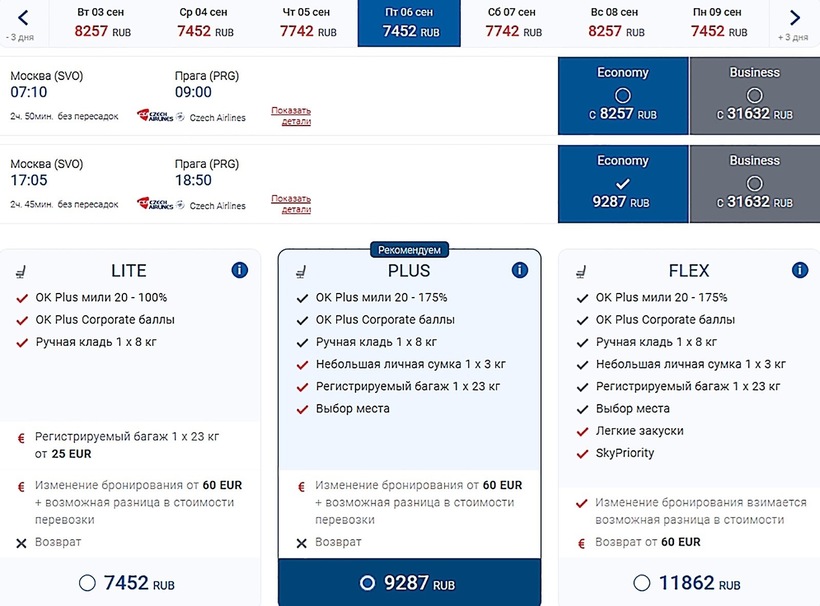The width and height of the screenshot is (820, 606).
Task: Select PLUS fare 9287 RUB radio
Action: [x=367, y=583]
